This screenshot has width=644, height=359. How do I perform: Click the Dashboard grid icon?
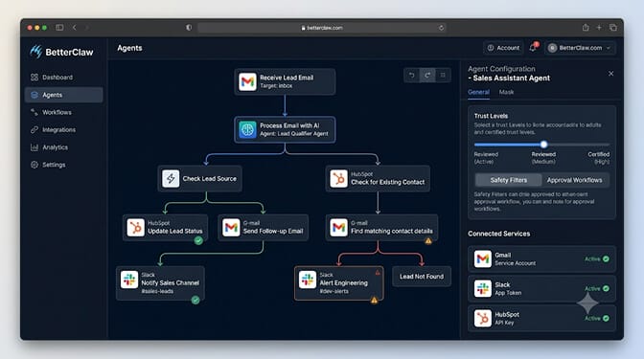click(x=34, y=78)
